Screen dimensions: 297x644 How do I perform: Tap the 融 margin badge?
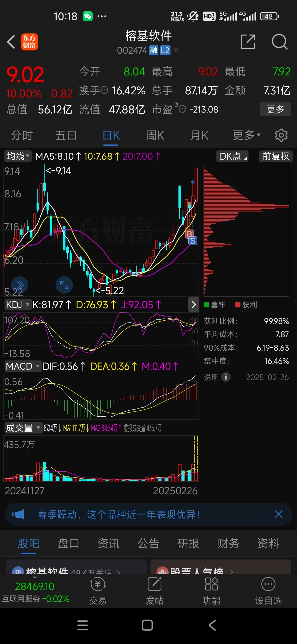click(153, 50)
